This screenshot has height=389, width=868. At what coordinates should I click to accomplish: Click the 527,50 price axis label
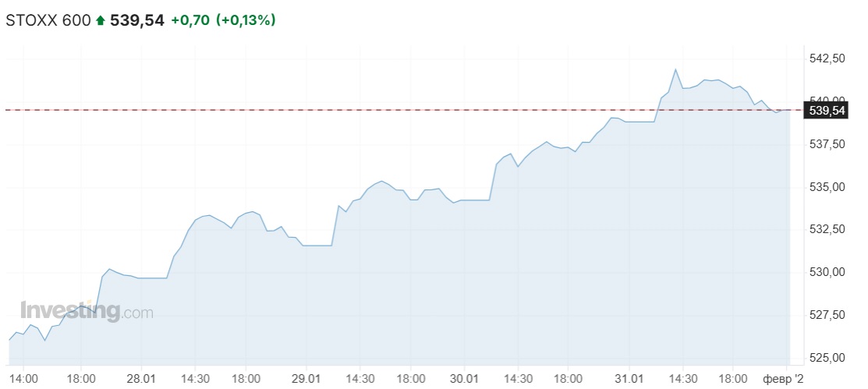pyautogui.click(x=827, y=315)
